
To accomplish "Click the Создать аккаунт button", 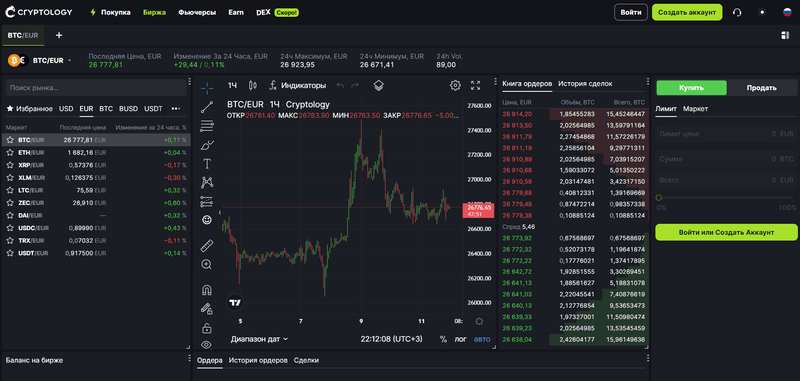I will 687,12.
